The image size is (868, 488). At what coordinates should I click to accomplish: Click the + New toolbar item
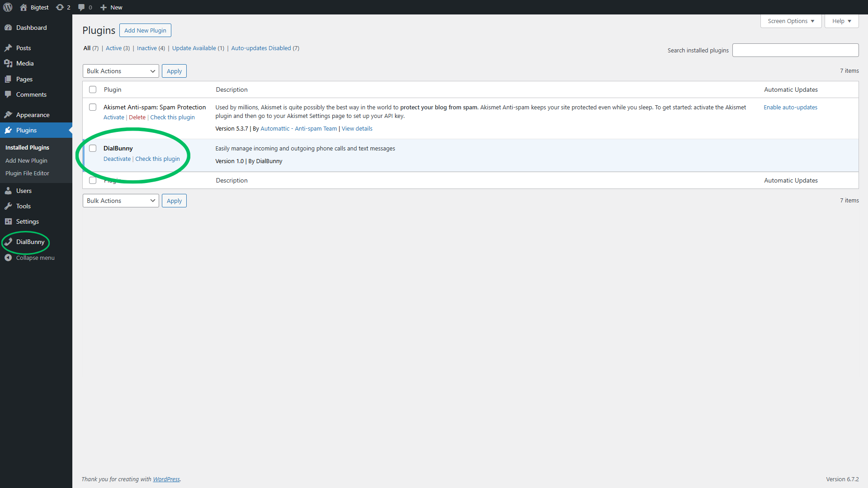[x=111, y=7]
